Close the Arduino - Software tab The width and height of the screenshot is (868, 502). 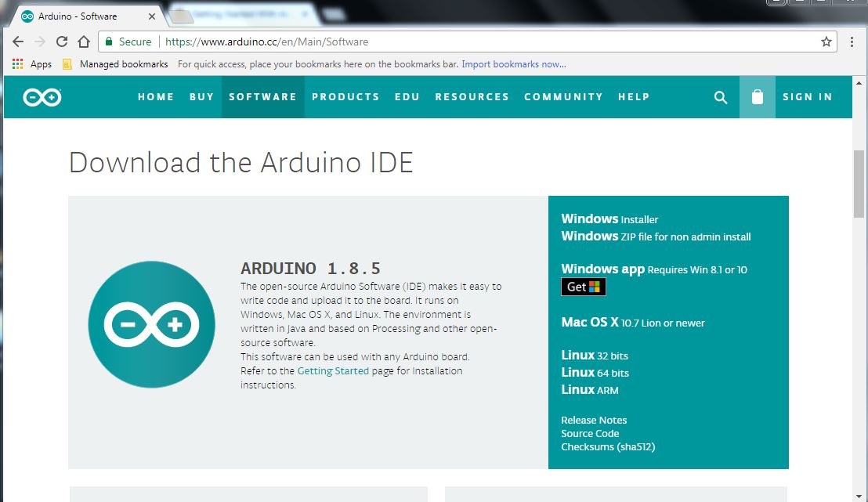click(x=152, y=16)
